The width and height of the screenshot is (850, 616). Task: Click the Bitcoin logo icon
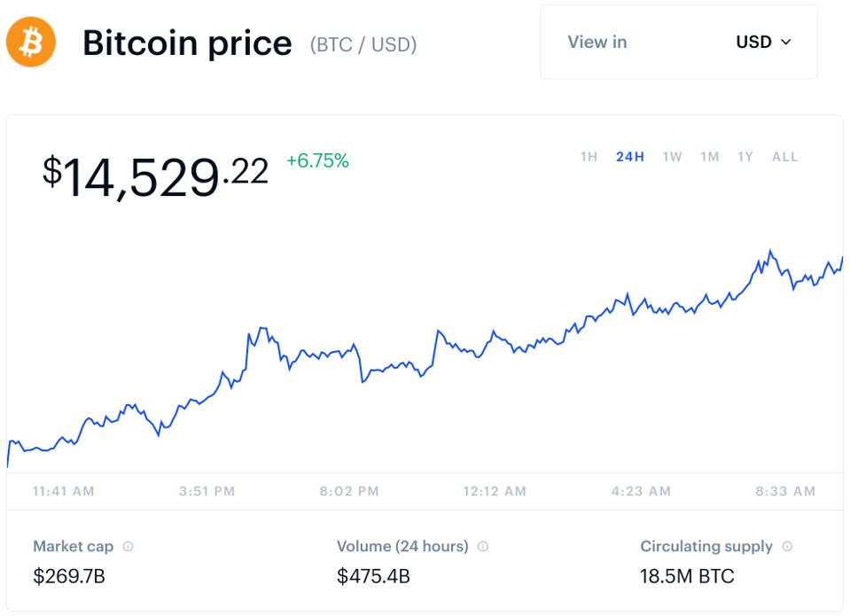[x=32, y=42]
